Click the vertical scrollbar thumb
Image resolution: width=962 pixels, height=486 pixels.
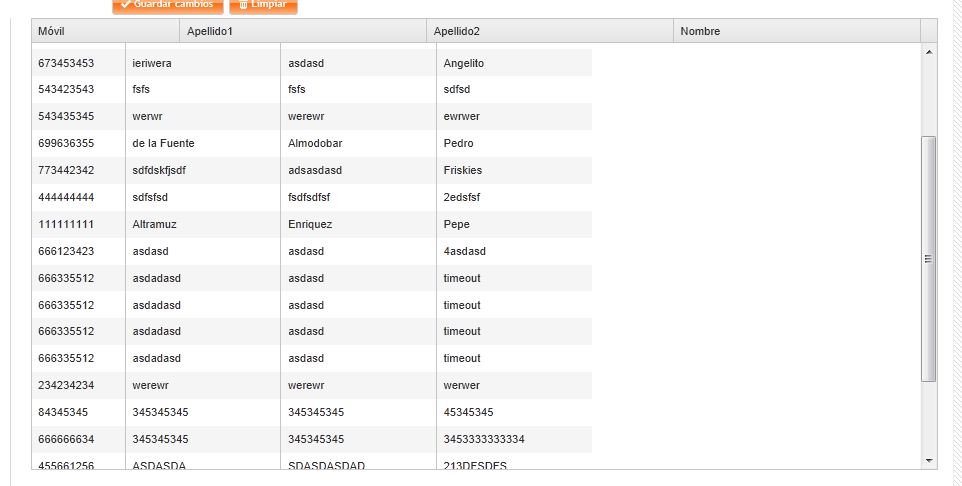[x=929, y=258]
